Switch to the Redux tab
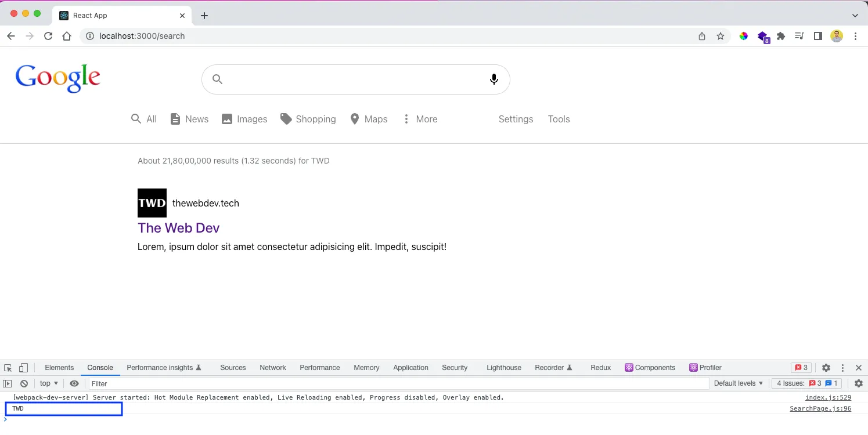The width and height of the screenshot is (868, 435). [x=601, y=368]
